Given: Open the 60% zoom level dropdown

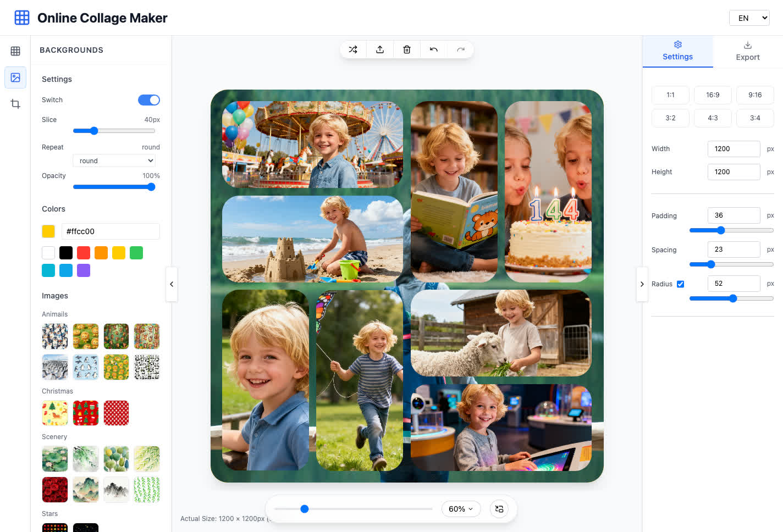Looking at the screenshot, I should (461, 509).
